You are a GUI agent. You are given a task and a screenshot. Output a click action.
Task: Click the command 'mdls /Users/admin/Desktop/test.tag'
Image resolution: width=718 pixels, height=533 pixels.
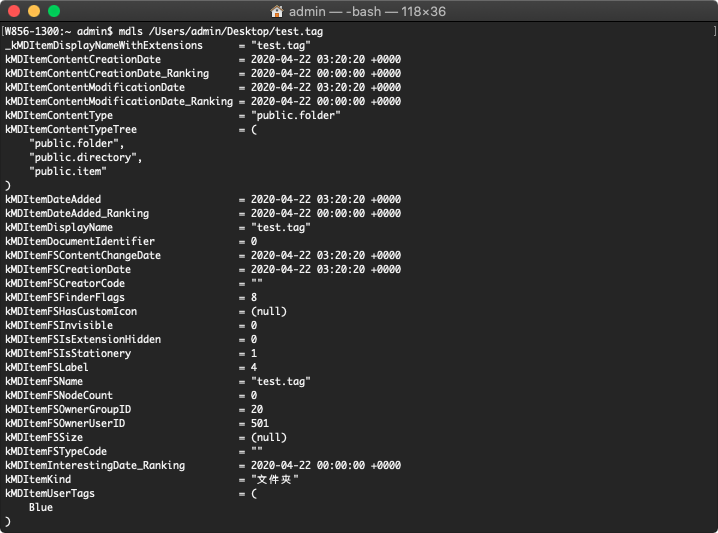[x=221, y=32]
